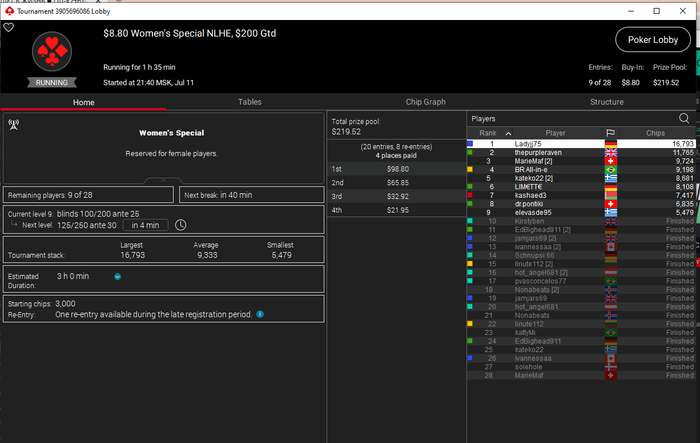
Task: Select finished player jamjars69 [2]
Action: pyautogui.click(x=581, y=238)
